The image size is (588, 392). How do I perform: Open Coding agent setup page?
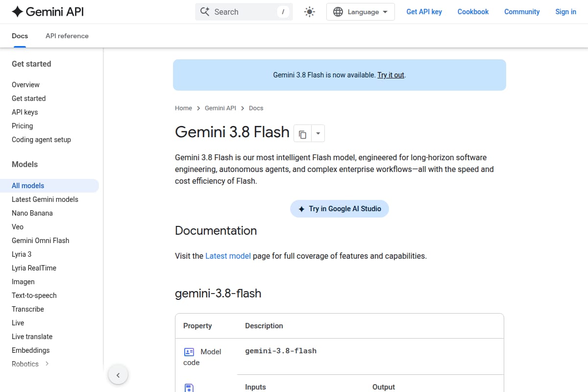click(41, 140)
